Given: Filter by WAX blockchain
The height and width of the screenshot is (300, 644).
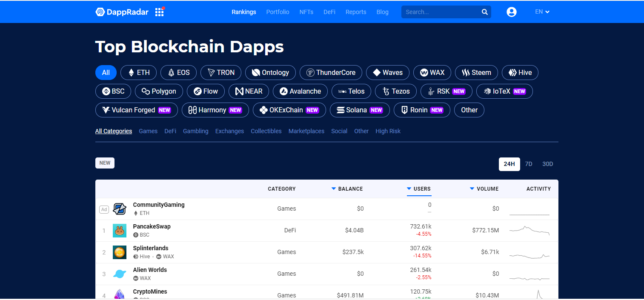Looking at the screenshot, I should (x=432, y=72).
